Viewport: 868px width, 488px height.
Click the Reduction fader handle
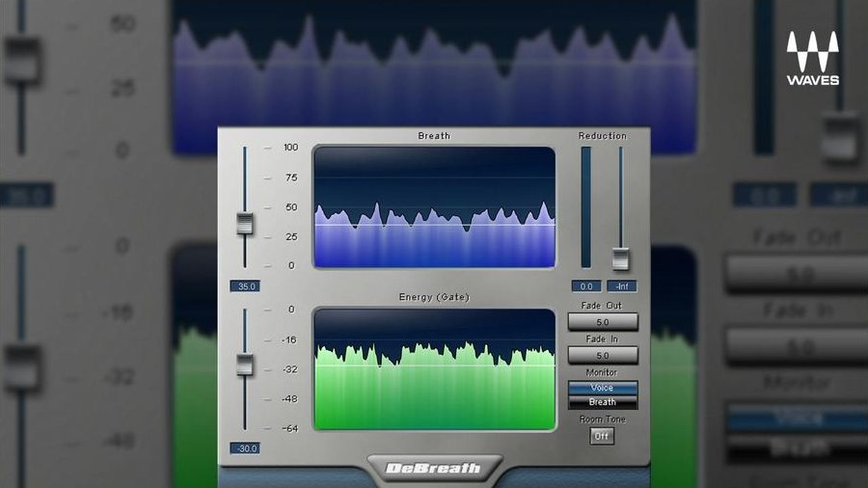click(x=620, y=258)
